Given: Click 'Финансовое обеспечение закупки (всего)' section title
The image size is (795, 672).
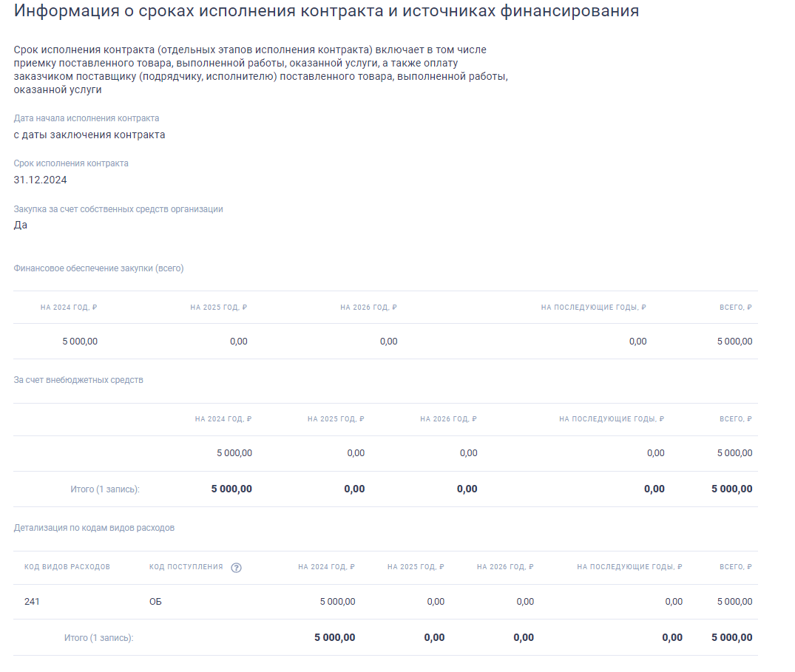Looking at the screenshot, I should [x=98, y=268].
